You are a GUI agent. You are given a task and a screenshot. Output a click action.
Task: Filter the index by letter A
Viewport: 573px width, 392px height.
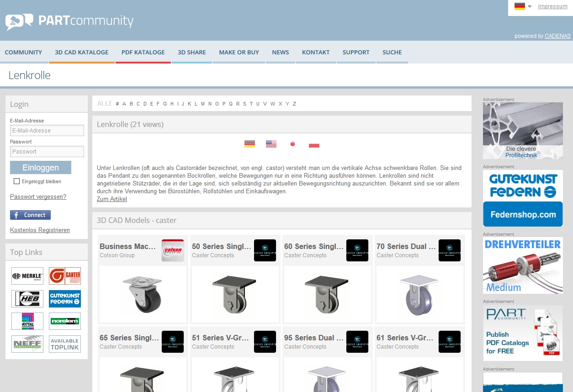click(124, 104)
